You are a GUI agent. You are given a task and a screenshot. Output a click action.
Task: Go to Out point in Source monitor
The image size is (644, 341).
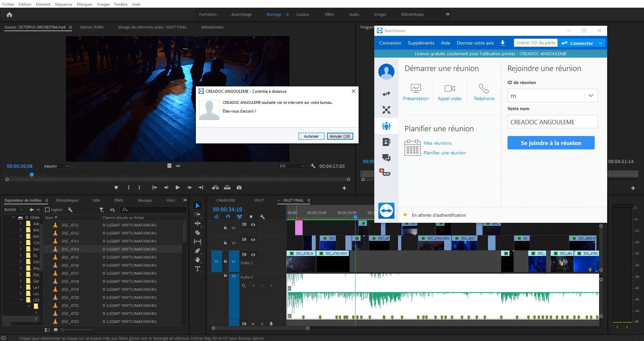click(201, 188)
